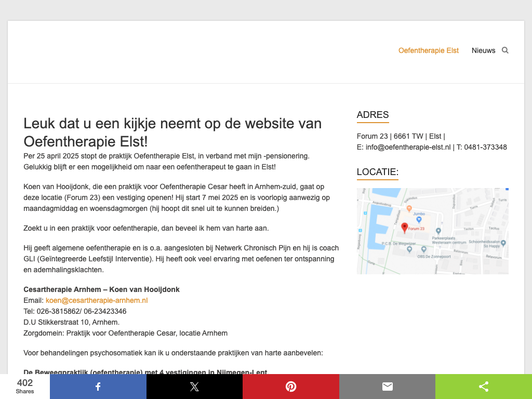Click the ADRES sidebar heading

coord(373,115)
